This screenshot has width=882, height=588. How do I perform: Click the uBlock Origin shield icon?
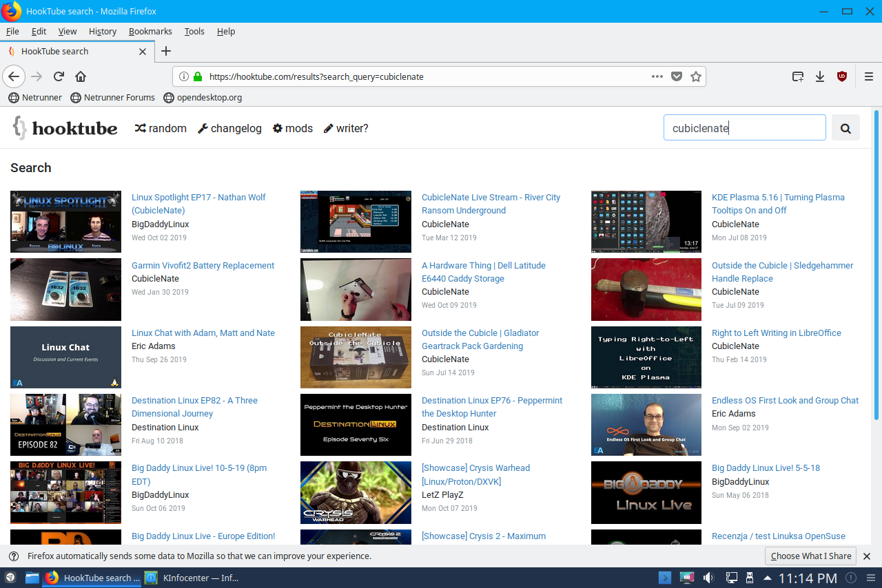(x=841, y=76)
